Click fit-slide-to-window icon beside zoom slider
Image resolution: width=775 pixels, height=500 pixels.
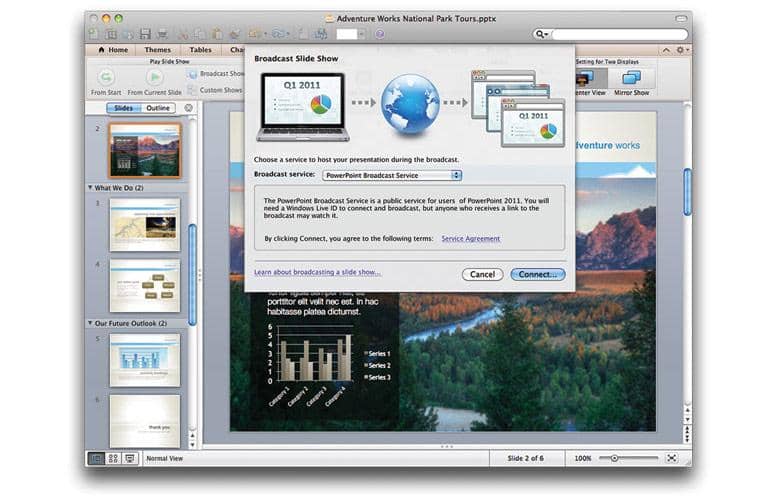tap(672, 458)
